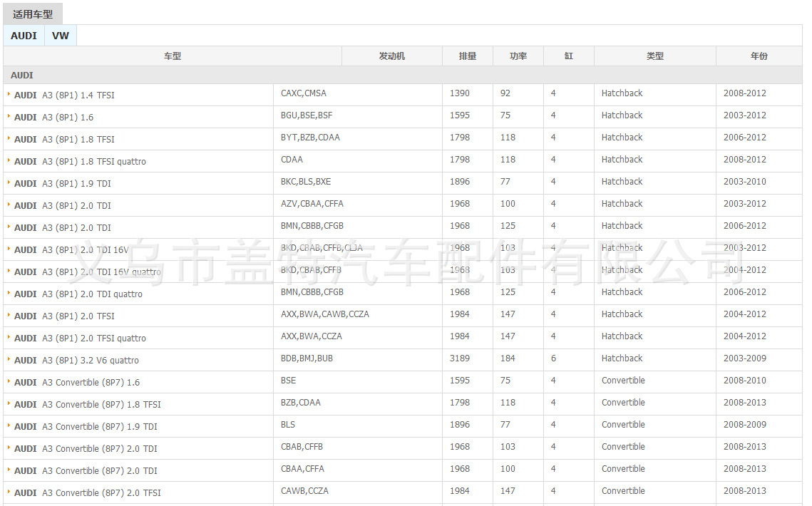Select displacement value 1390

[x=460, y=93]
